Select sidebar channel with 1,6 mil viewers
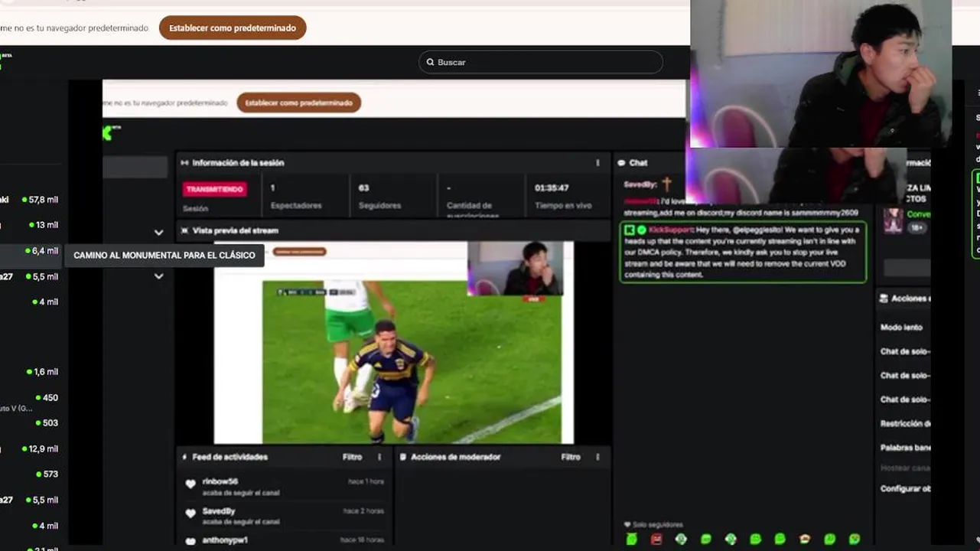 coord(30,372)
